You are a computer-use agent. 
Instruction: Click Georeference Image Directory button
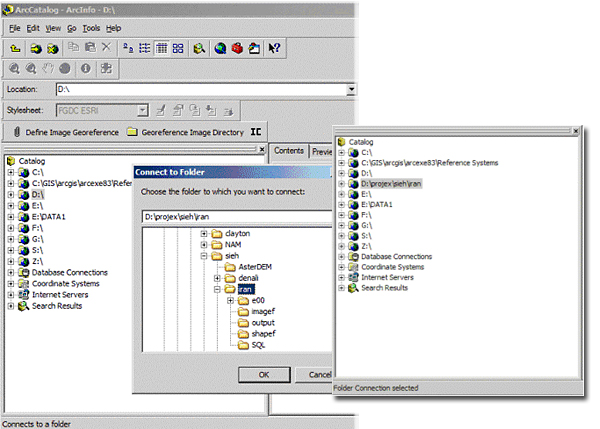tap(186, 132)
